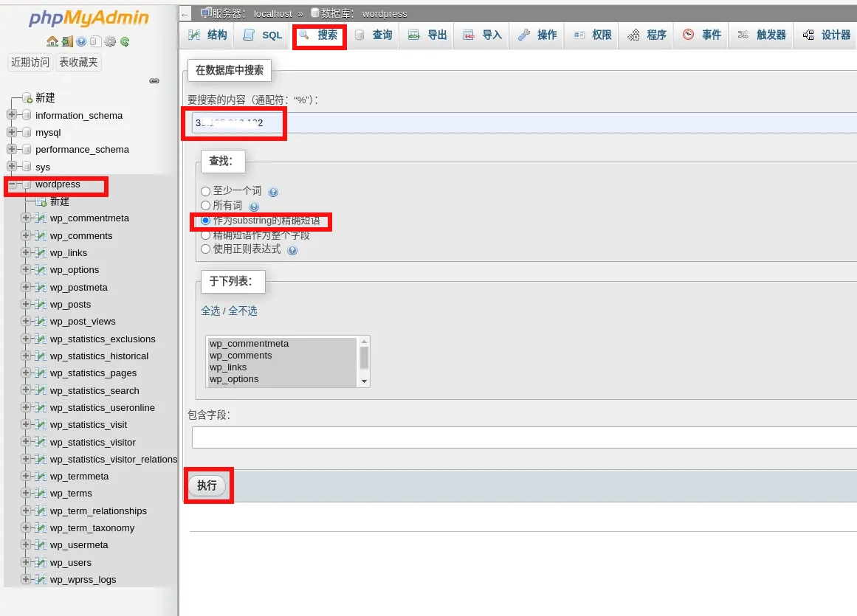The width and height of the screenshot is (857, 616).
Task: Click the help icon beside 至少一个词
Action: 273,192
